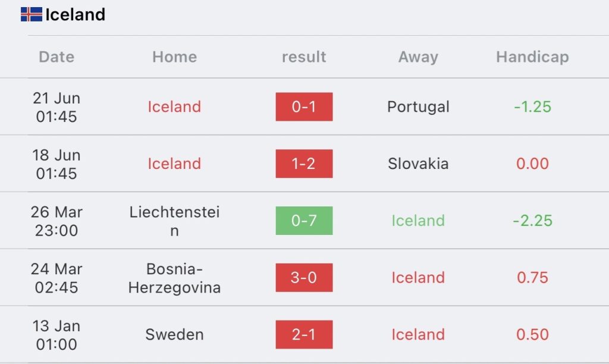The height and width of the screenshot is (364, 609).
Task: Open the 2-1 result badge
Action: (304, 335)
